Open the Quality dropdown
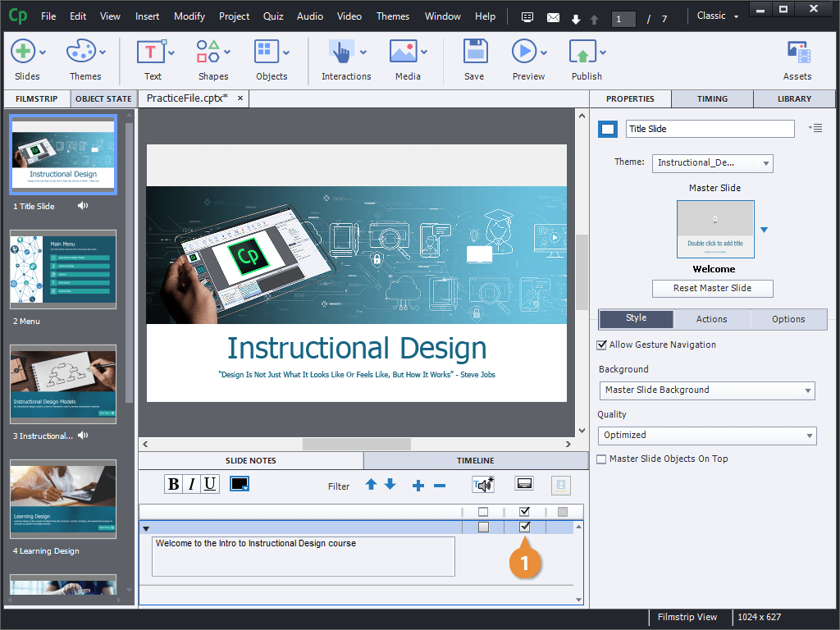Image resolution: width=840 pixels, height=630 pixels. pos(706,436)
